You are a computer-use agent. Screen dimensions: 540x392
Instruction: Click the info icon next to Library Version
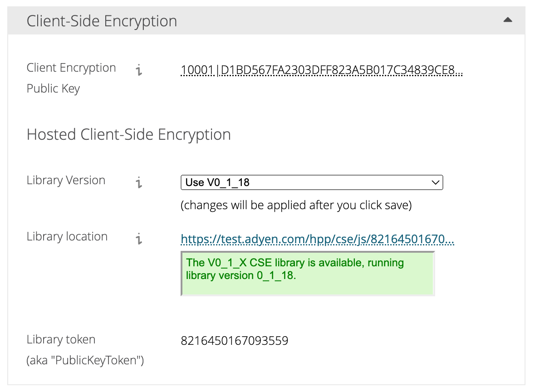pyautogui.click(x=139, y=181)
